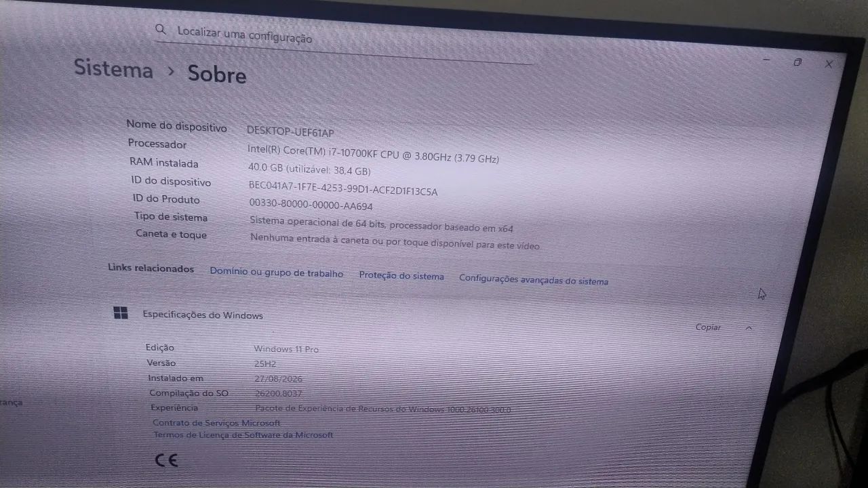Copy the Windows specifications with Copiar
The image size is (868, 488).
pos(708,327)
